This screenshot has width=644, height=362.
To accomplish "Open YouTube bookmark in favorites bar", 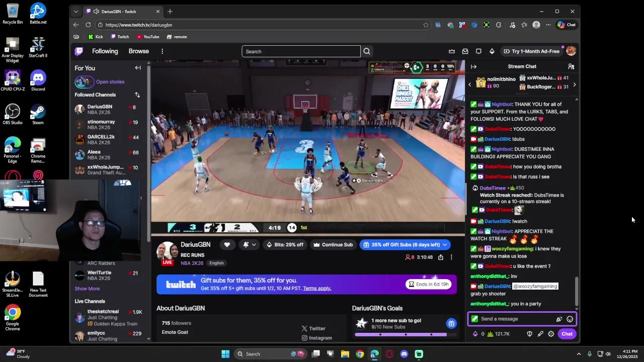I will click(x=148, y=37).
